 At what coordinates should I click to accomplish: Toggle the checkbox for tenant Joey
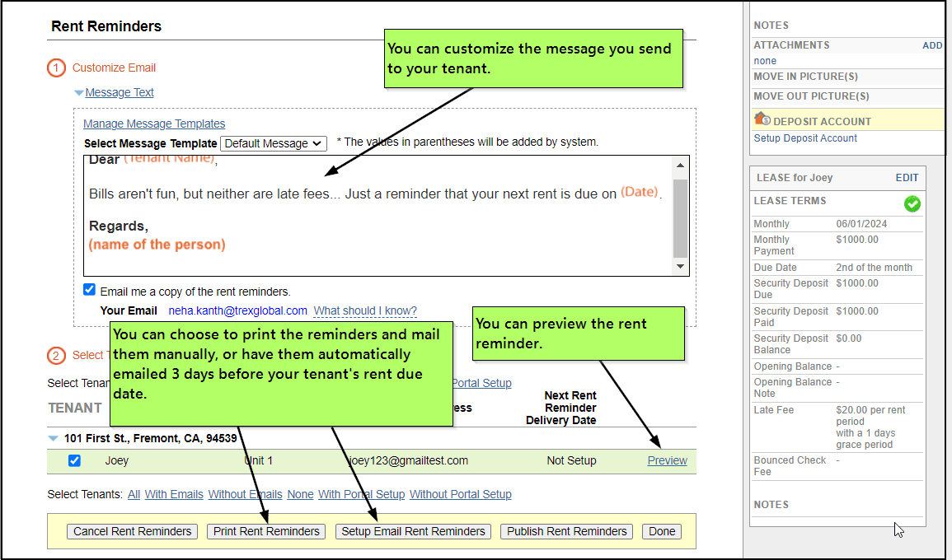click(74, 460)
